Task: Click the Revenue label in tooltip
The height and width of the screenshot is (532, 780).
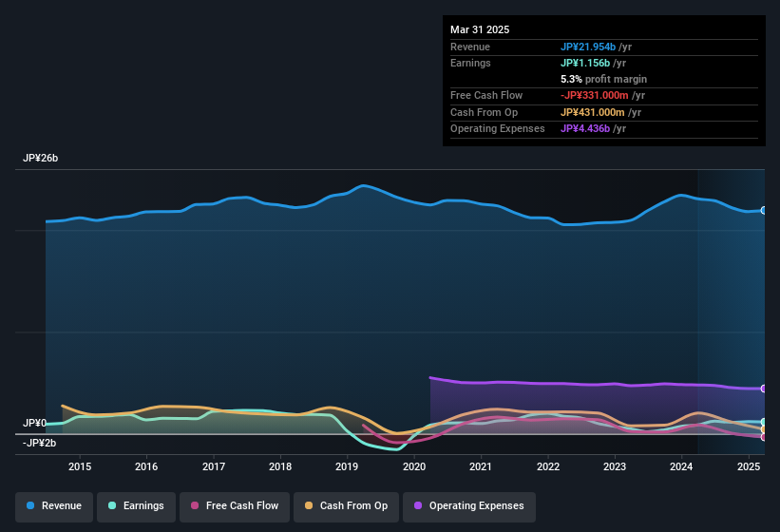Action: click(470, 47)
